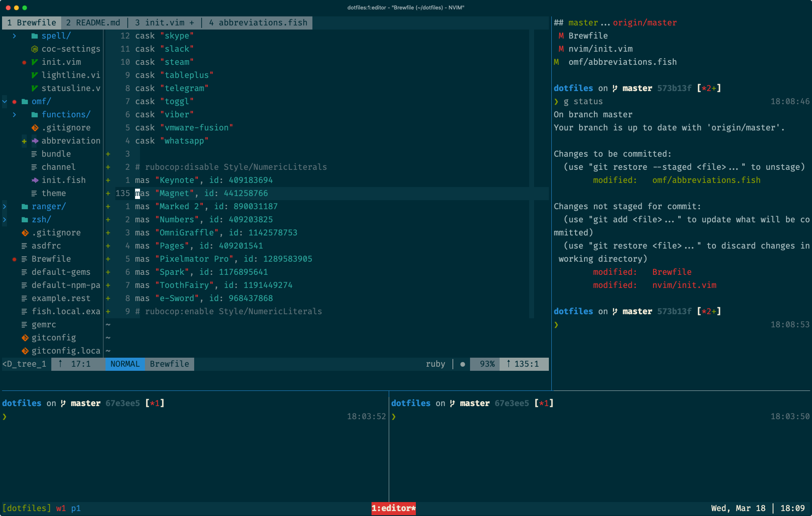Click the 93% file position indicator
The height and width of the screenshot is (516, 812).
(487, 364)
